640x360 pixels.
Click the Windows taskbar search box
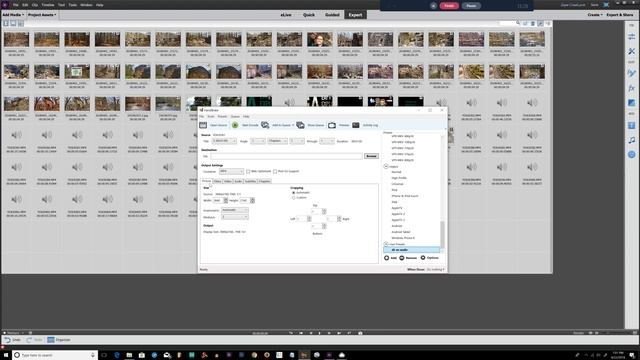[55, 355]
